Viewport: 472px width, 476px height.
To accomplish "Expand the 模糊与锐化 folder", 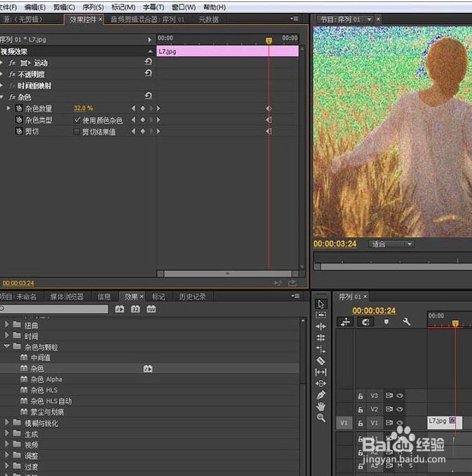I will pos(7,422).
